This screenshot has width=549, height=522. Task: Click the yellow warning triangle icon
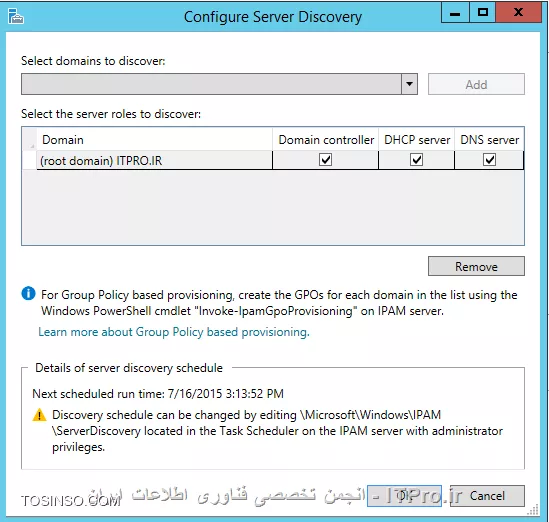coord(39,415)
